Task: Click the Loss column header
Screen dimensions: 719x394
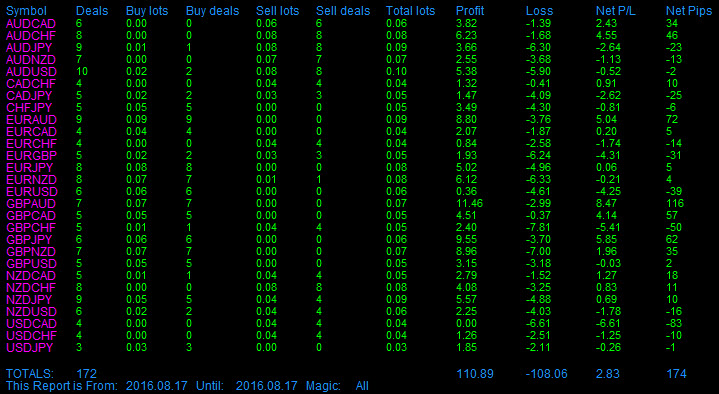Action: pyautogui.click(x=539, y=11)
